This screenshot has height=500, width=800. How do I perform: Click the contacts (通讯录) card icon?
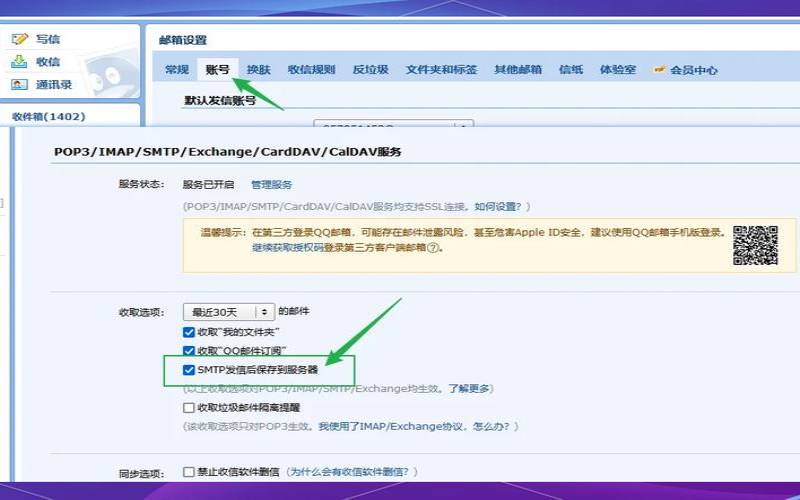19,85
